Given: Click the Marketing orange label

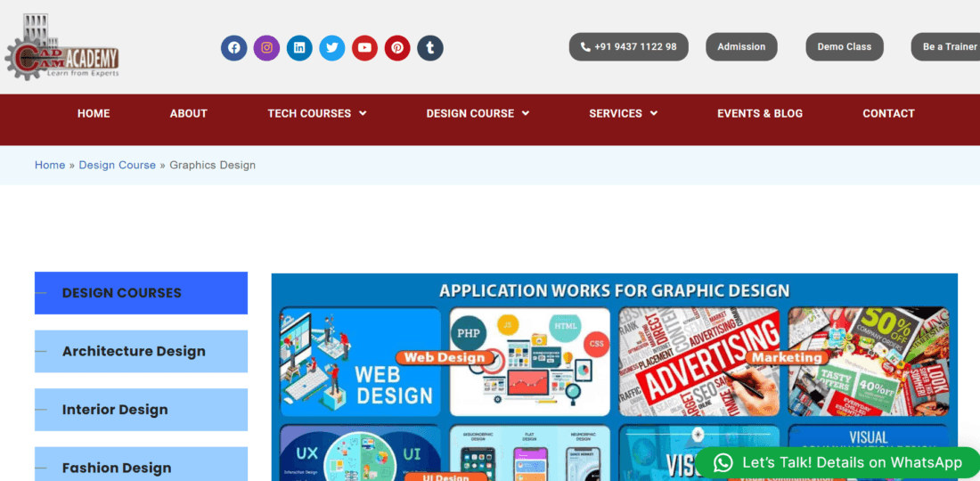Looking at the screenshot, I should [787, 358].
